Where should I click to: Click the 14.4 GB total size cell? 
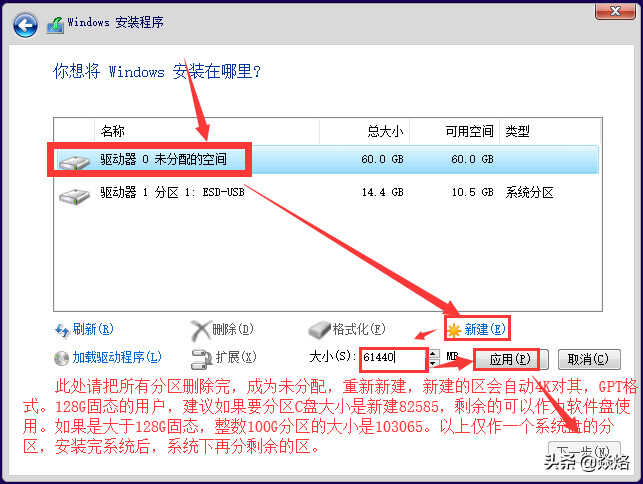tap(382, 192)
